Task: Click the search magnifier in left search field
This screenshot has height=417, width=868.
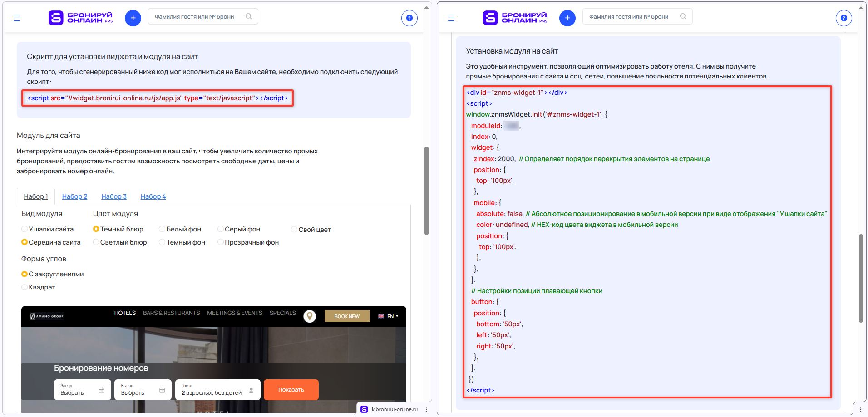Action: 248,16
